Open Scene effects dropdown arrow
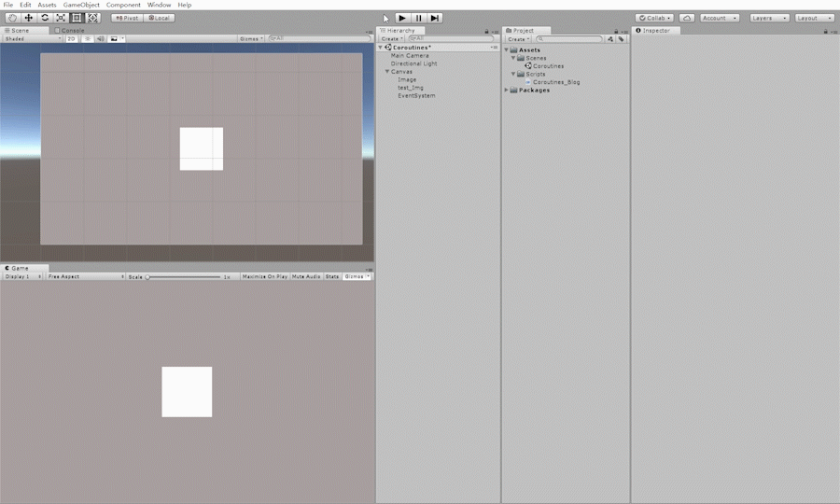This screenshot has height=504, width=840. point(122,38)
